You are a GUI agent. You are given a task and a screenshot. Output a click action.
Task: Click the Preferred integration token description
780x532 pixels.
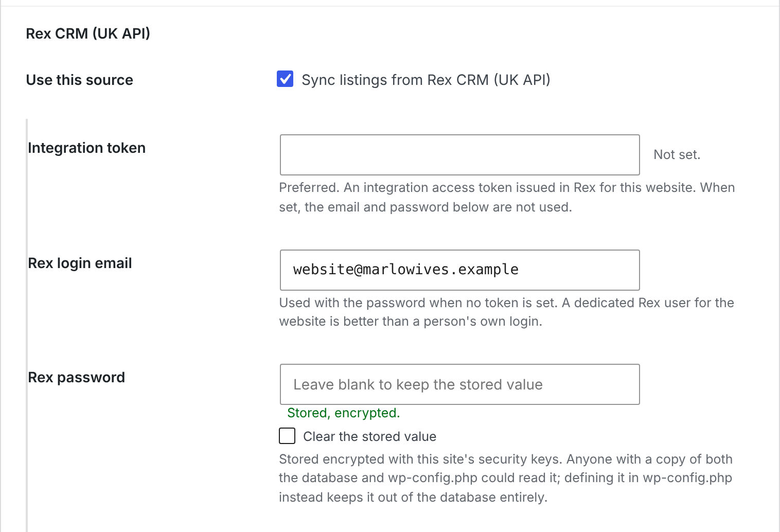[507, 197]
